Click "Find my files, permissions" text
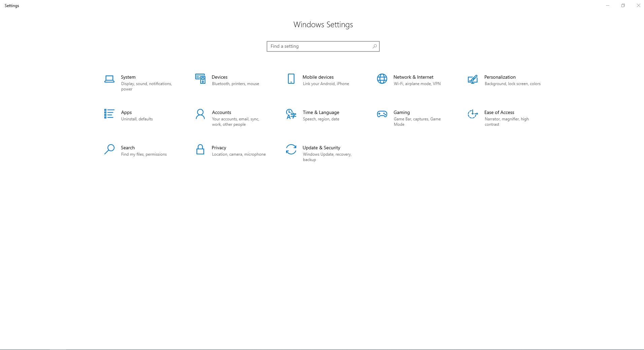Viewport: 644px width, 350px height. click(x=144, y=154)
